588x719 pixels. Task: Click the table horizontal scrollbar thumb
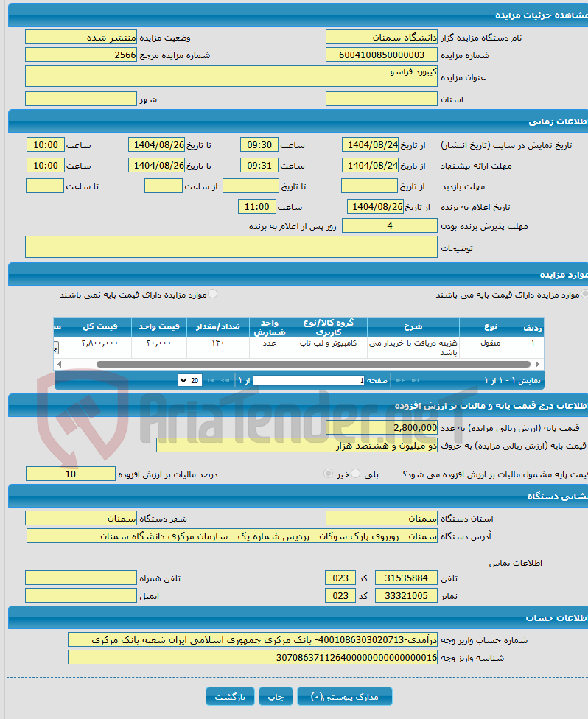[x=313, y=364]
